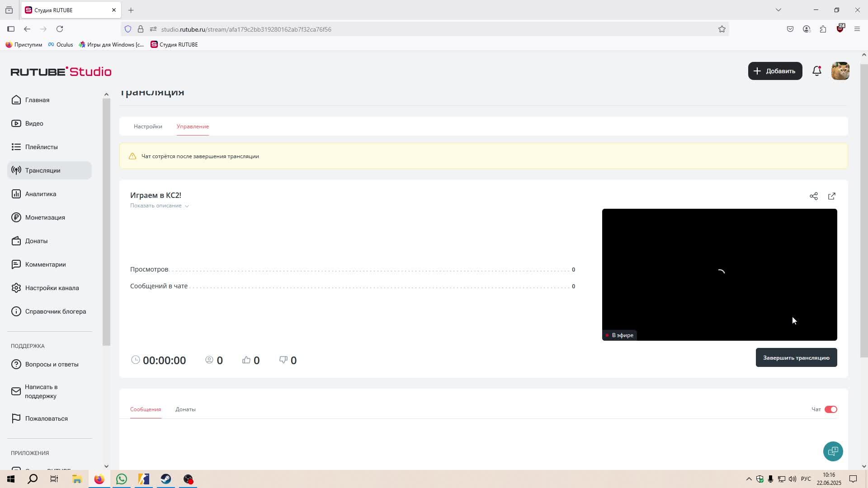Toggle the Чат switch off

pos(831,409)
